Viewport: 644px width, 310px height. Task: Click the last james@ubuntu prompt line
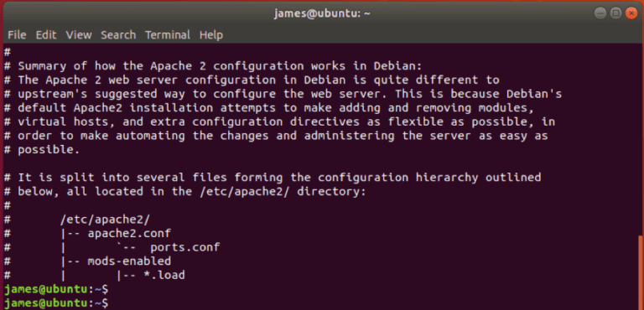(x=56, y=303)
